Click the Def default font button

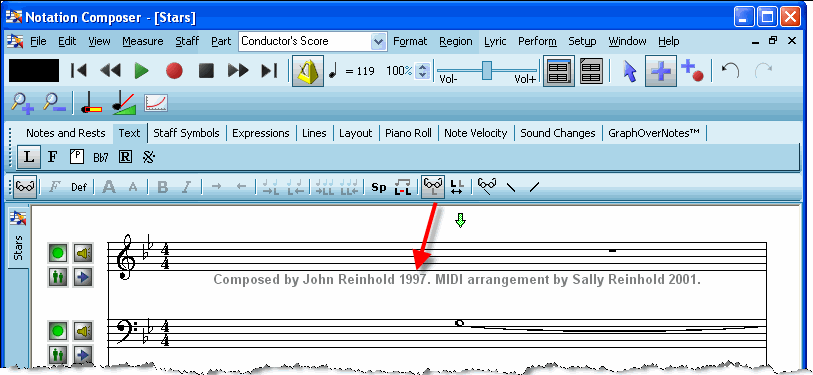click(79, 187)
